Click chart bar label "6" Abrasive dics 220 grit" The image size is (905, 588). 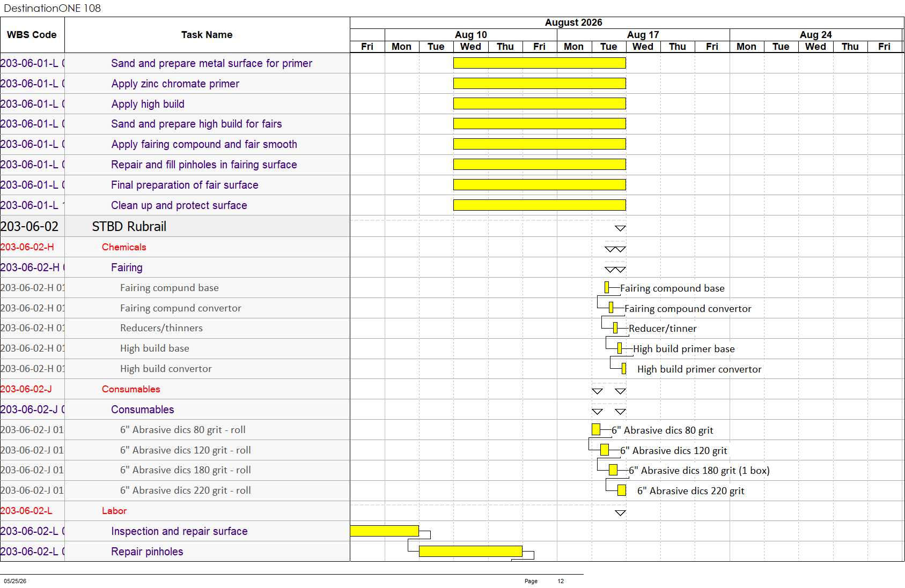tap(691, 491)
